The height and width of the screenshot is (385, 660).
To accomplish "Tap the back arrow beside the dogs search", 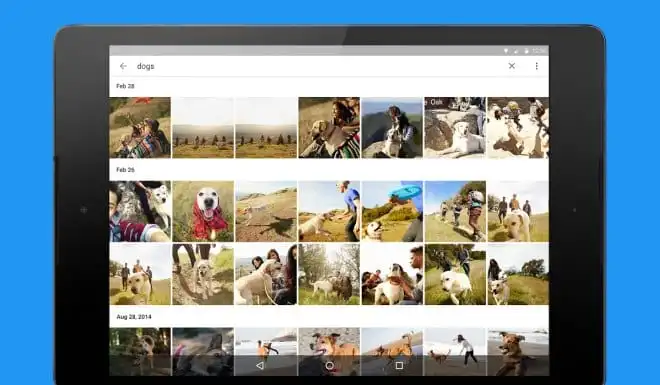I will (123, 66).
